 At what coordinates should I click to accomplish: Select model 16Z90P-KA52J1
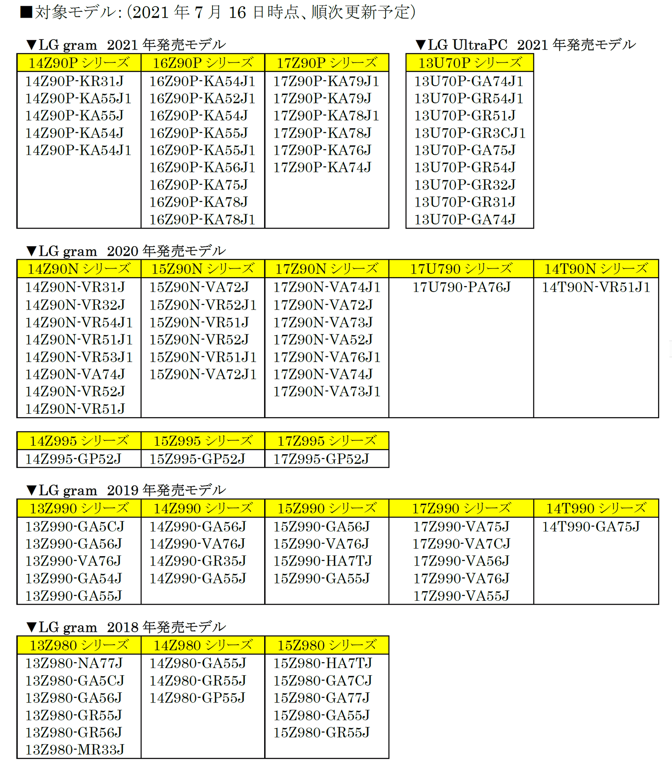click(x=202, y=98)
